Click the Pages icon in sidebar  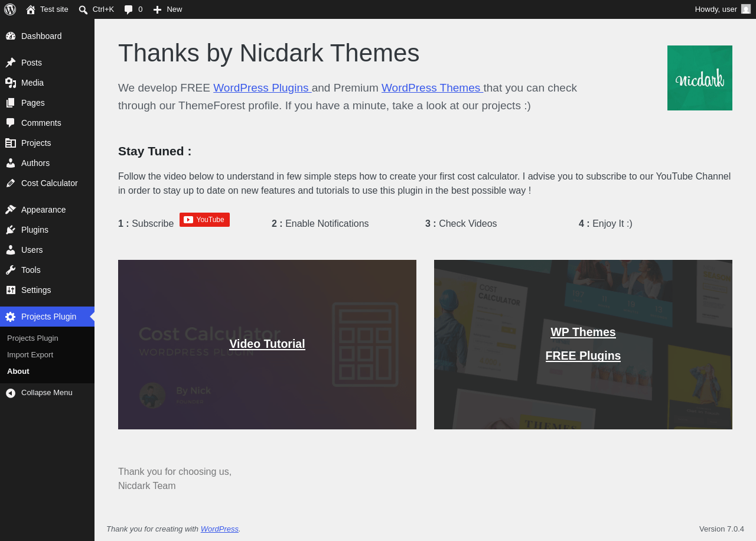pyautogui.click(x=11, y=103)
